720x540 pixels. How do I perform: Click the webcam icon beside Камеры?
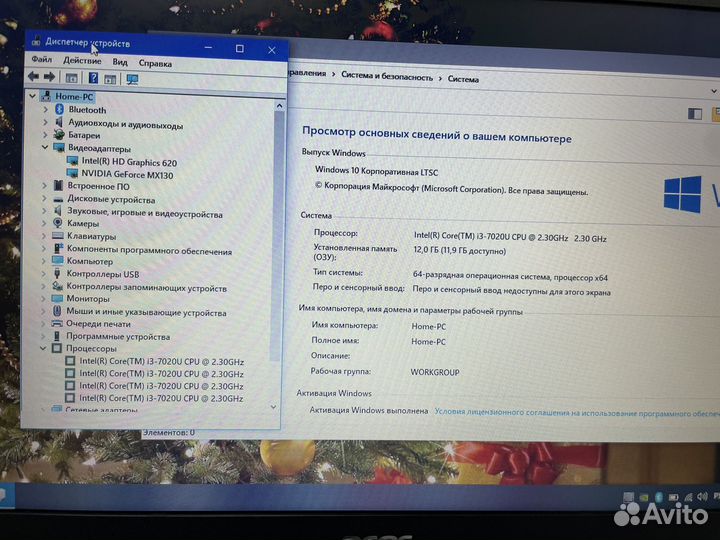click(x=57, y=223)
